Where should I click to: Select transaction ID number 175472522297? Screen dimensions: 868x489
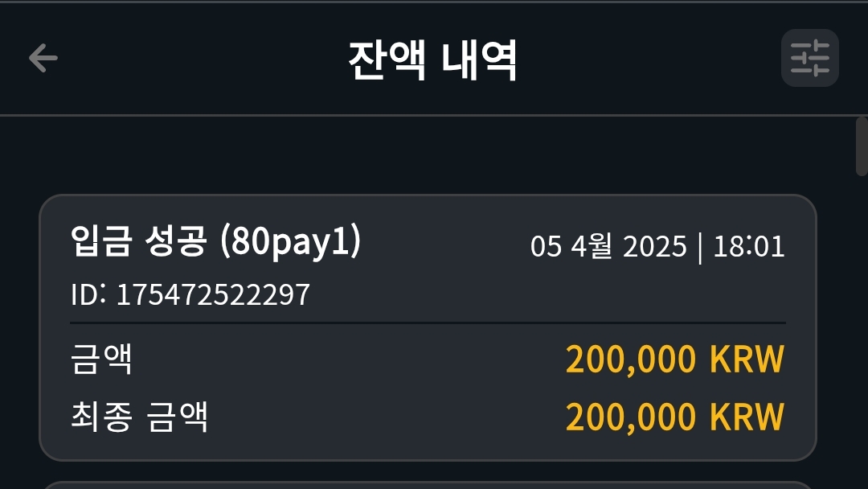click(x=213, y=294)
